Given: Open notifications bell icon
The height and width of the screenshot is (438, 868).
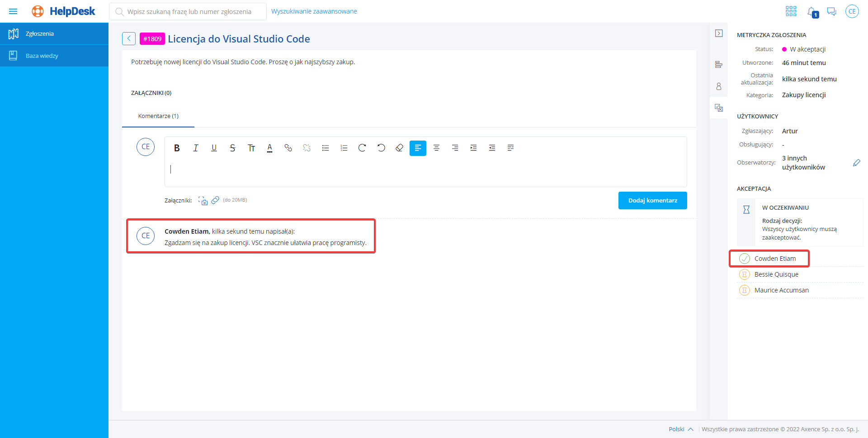Looking at the screenshot, I should (812, 12).
